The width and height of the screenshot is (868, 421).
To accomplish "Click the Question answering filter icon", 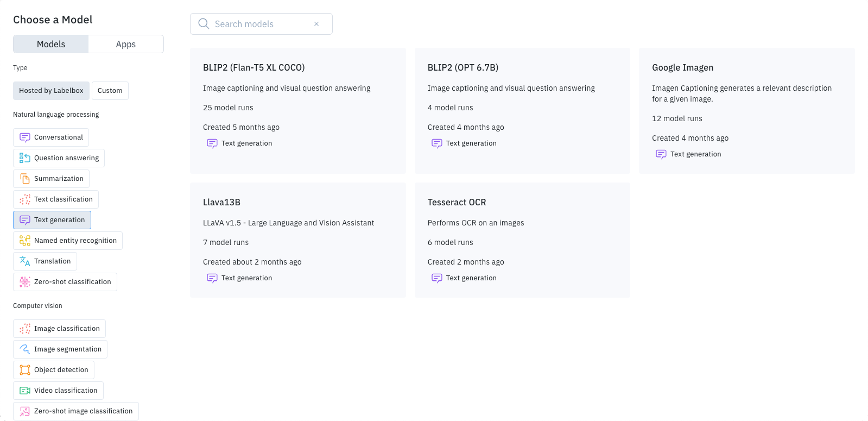I will click(x=25, y=158).
